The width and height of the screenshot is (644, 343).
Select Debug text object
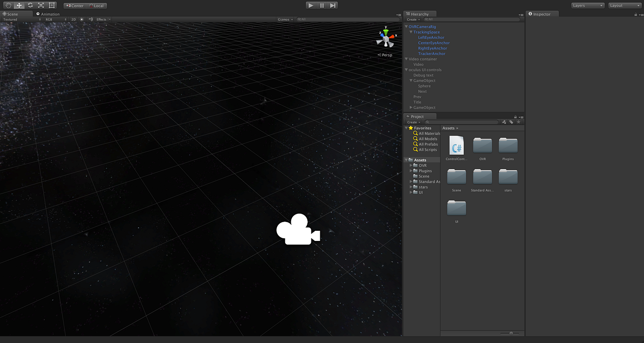click(423, 75)
